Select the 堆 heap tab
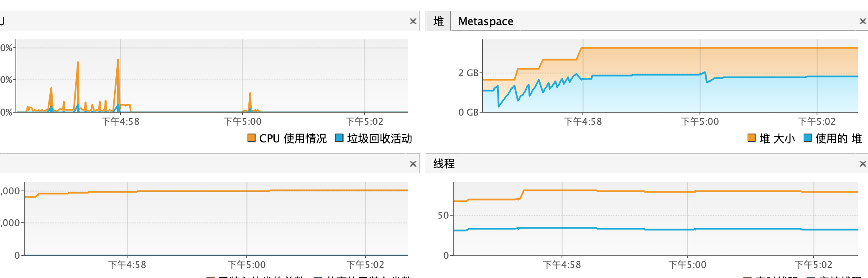868x278 pixels. click(x=438, y=21)
